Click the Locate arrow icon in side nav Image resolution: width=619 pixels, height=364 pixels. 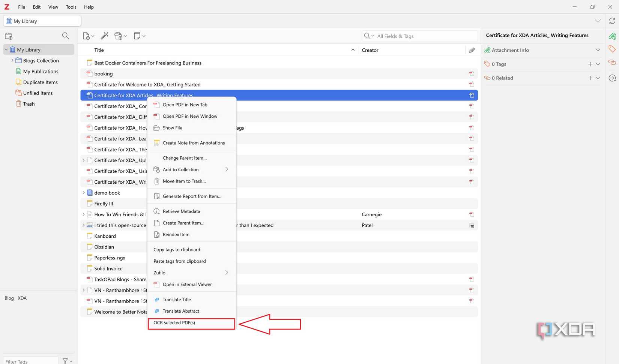coord(612,78)
